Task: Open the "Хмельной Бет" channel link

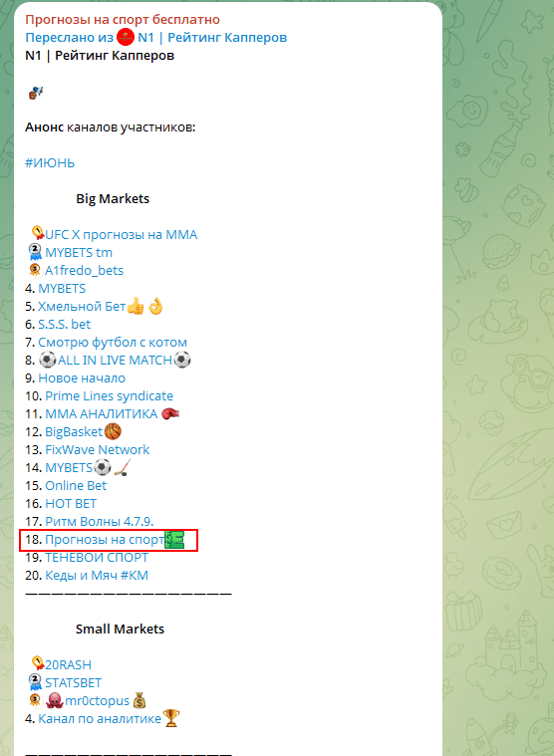Action: pyautogui.click(x=82, y=306)
